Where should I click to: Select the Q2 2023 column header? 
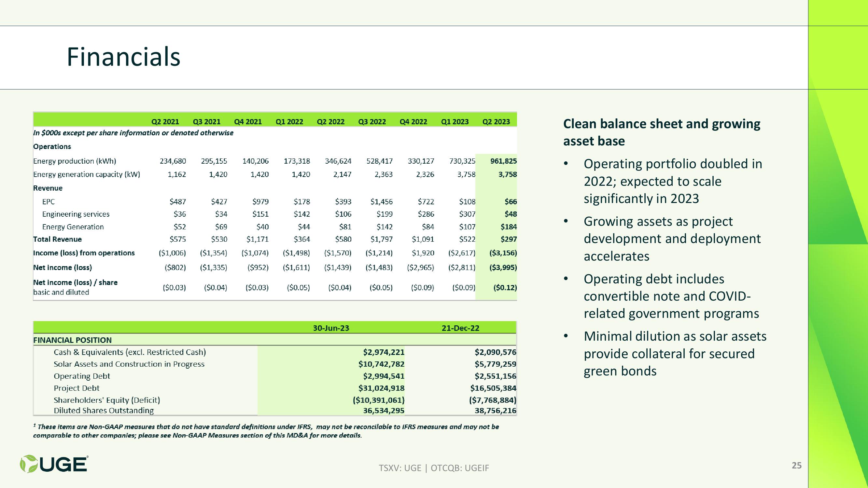496,122
